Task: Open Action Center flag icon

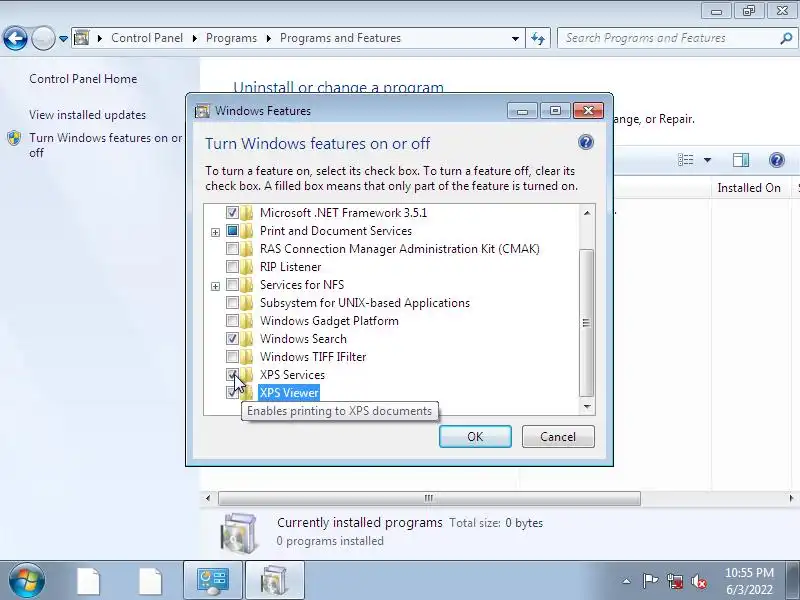Action: click(x=650, y=581)
